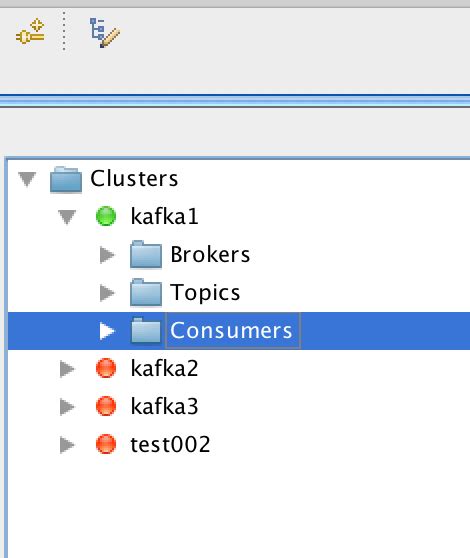Image resolution: width=470 pixels, height=558 pixels.
Task: Select the kafka3 tree item label
Action: [164, 406]
